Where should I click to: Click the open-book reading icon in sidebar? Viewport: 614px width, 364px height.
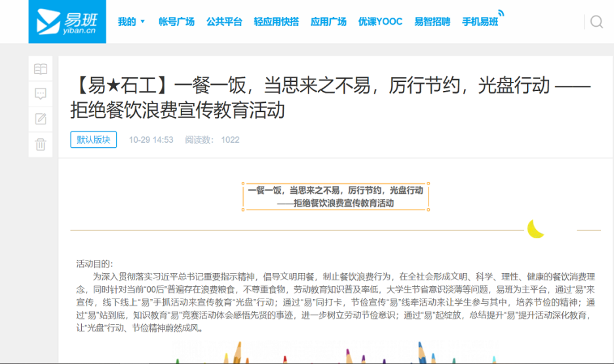[41, 69]
